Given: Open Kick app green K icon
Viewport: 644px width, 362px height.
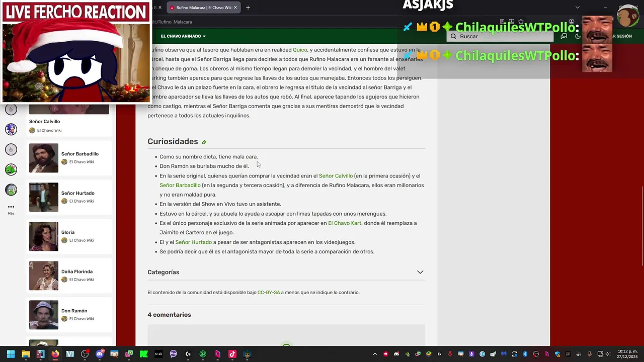Looking at the screenshot, I should [x=144, y=354].
